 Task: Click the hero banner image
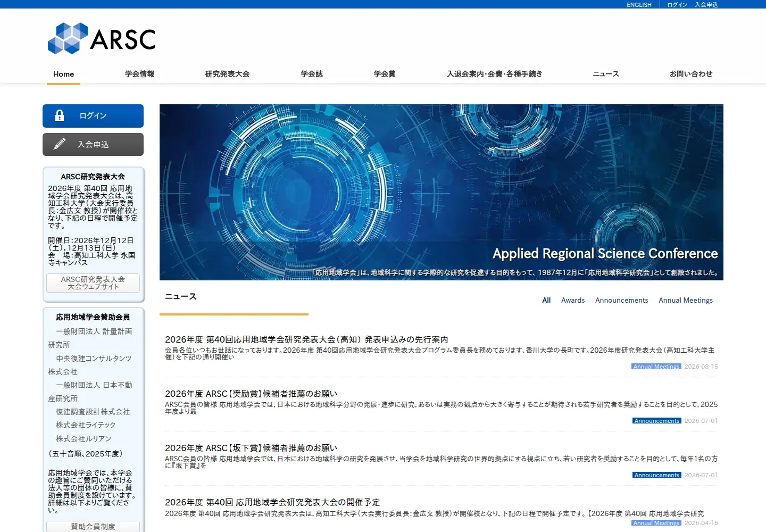442,192
